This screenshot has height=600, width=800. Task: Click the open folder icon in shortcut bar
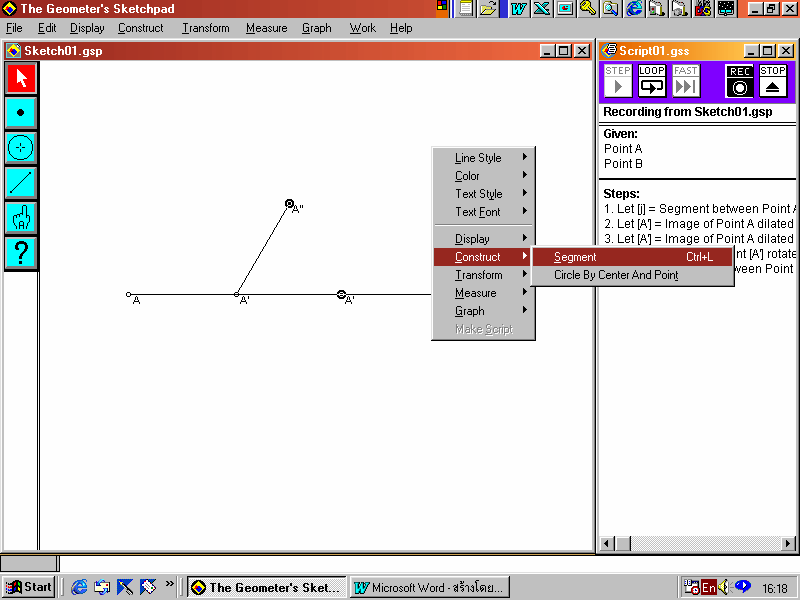click(x=488, y=9)
